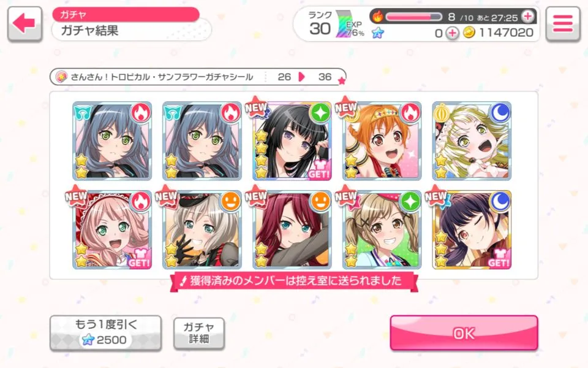Screen dimensions: 588x368
Task: Tap the gold coin icon by 1147020
Action: (469, 33)
